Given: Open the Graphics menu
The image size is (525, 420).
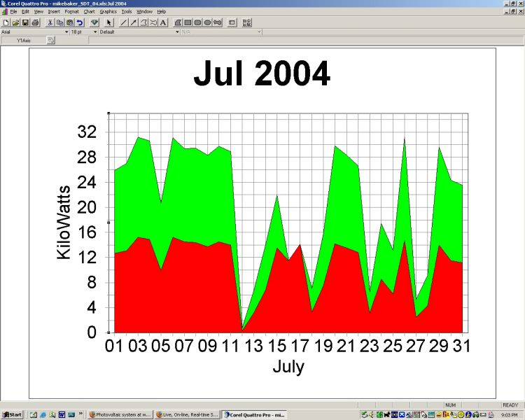Looking at the screenshot, I should [x=108, y=12].
